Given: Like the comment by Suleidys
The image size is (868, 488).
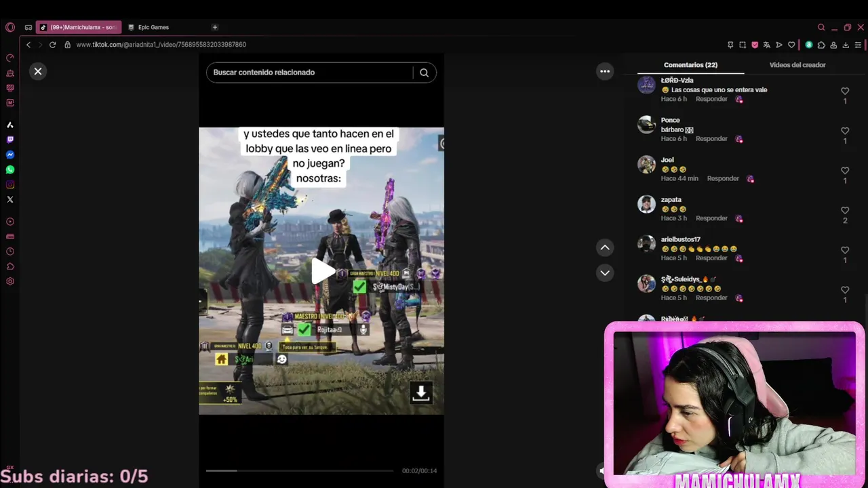Looking at the screenshot, I should point(845,290).
